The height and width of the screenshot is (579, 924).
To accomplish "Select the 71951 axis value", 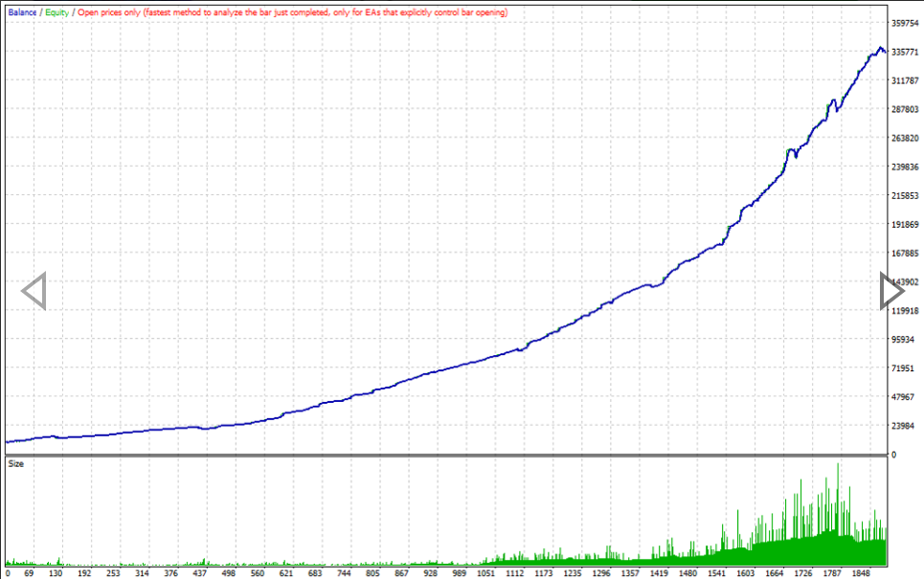I will coord(903,368).
